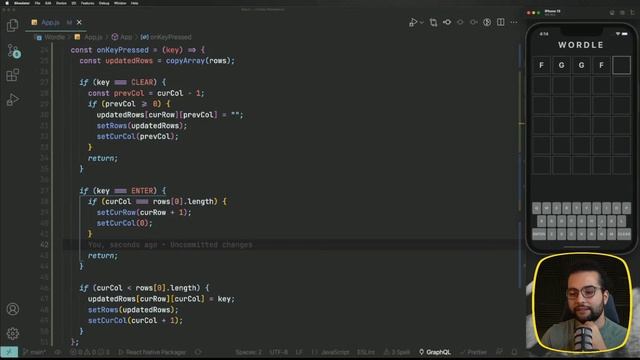This screenshot has height=360, width=640.
Task: Click React Native Packager in status bar
Action: click(152, 352)
